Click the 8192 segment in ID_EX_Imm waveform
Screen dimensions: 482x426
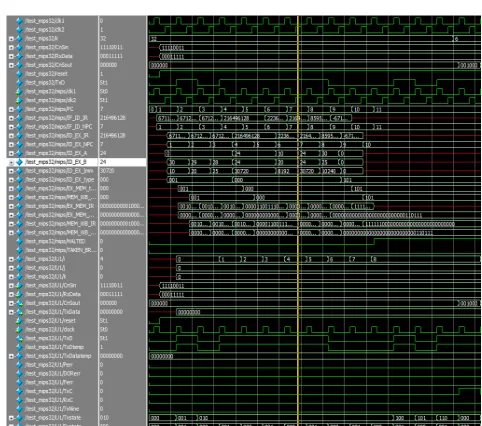pyautogui.click(x=287, y=171)
